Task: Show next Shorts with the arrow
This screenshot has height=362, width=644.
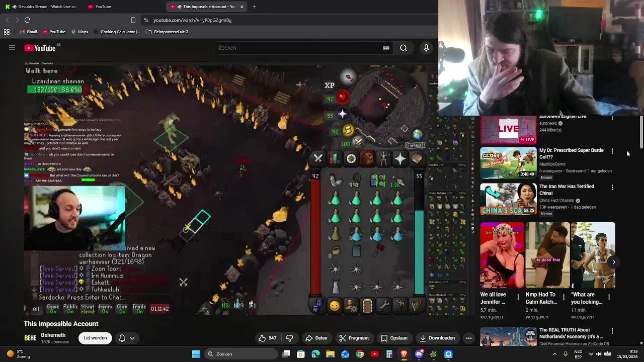Action: (x=614, y=262)
